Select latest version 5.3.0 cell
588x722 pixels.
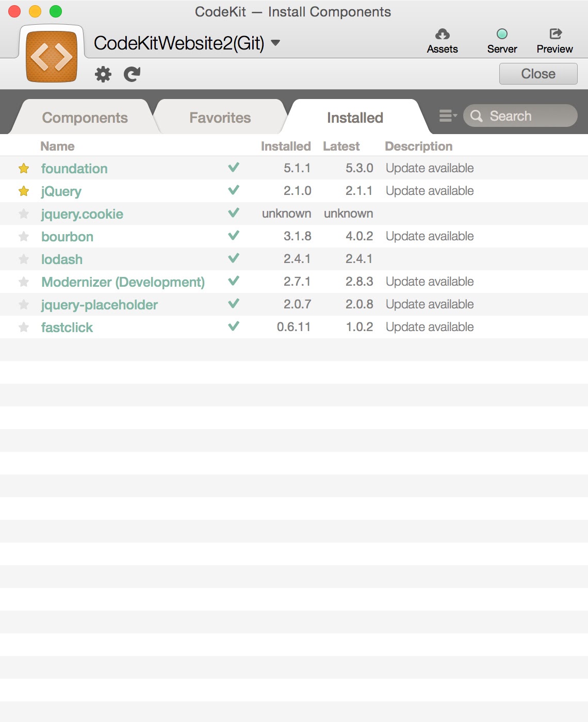coord(359,168)
